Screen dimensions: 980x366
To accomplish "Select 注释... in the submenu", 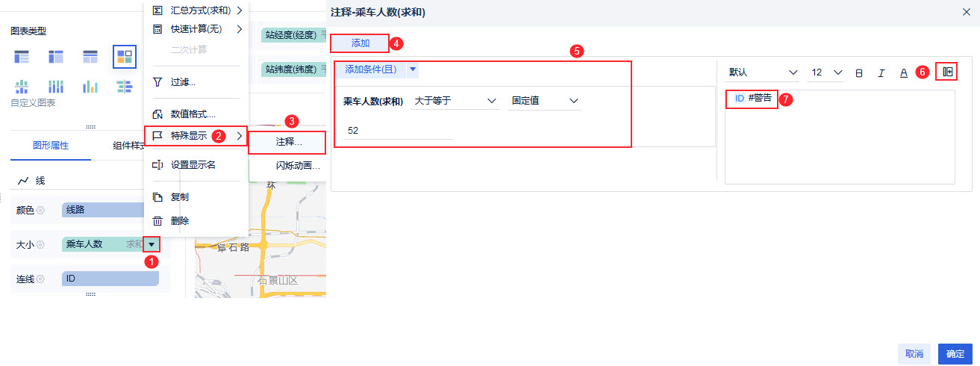I will point(287,142).
